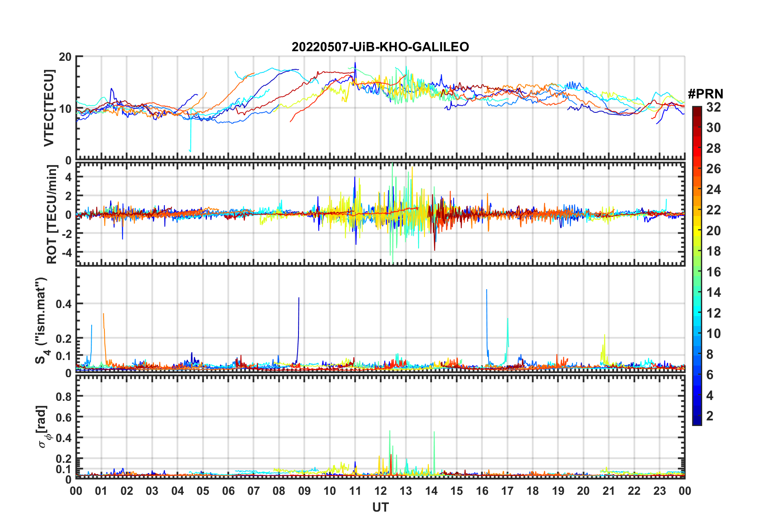Click the yellow S4 spike near 21 UT

[x=604, y=348]
